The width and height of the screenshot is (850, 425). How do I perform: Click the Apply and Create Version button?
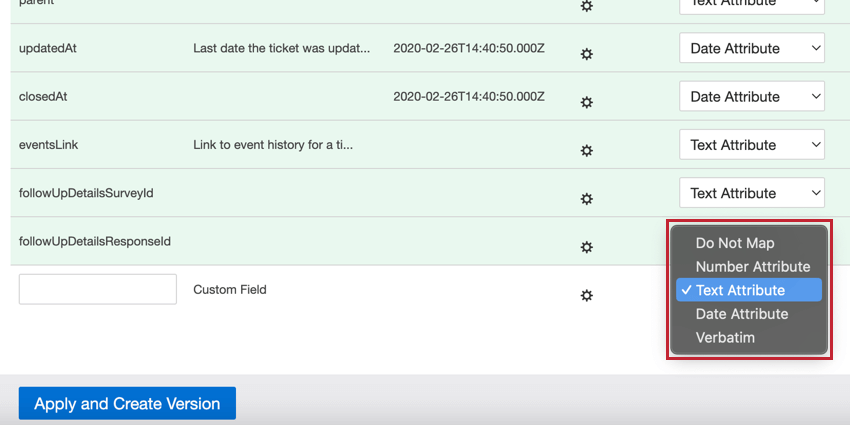click(x=127, y=404)
